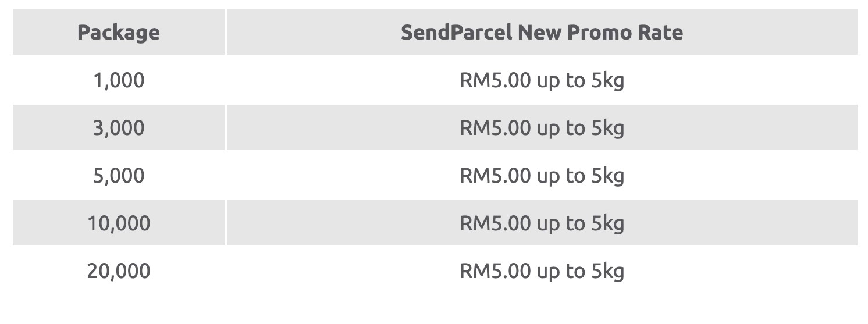
Task: Click the promo rate for 5,000 package
Action: (x=542, y=176)
